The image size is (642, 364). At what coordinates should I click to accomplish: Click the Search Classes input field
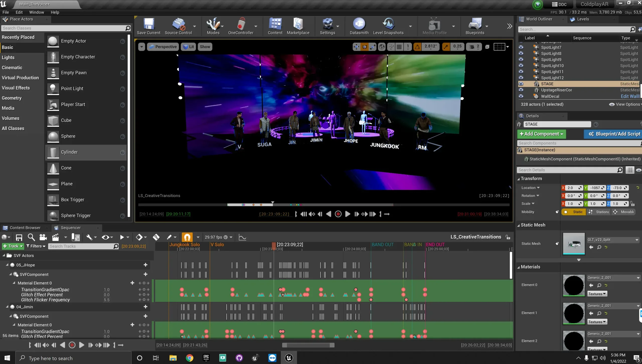coord(66,28)
